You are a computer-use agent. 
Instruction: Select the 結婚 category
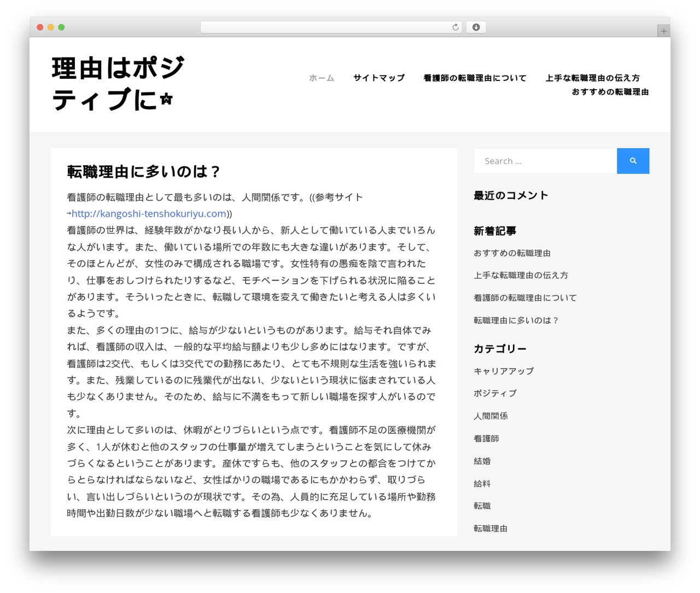coord(482,461)
